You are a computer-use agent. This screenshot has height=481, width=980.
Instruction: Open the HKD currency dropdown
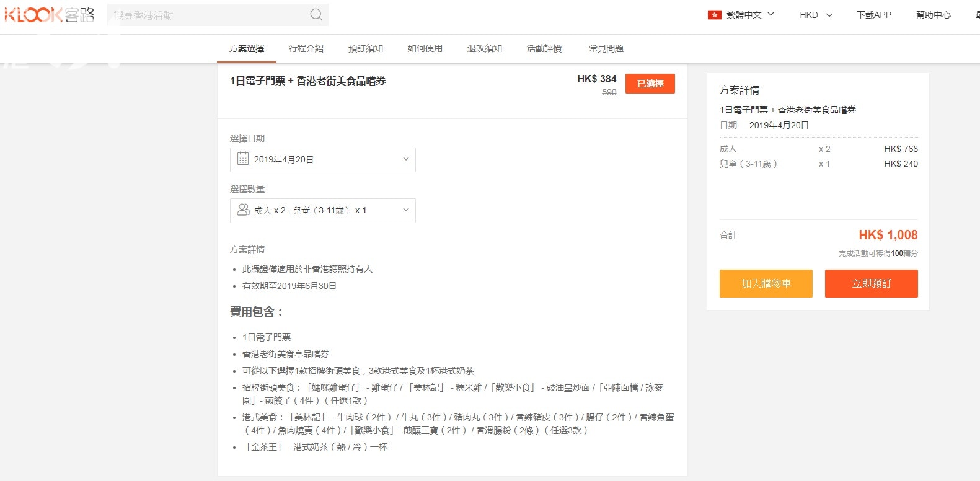[816, 15]
